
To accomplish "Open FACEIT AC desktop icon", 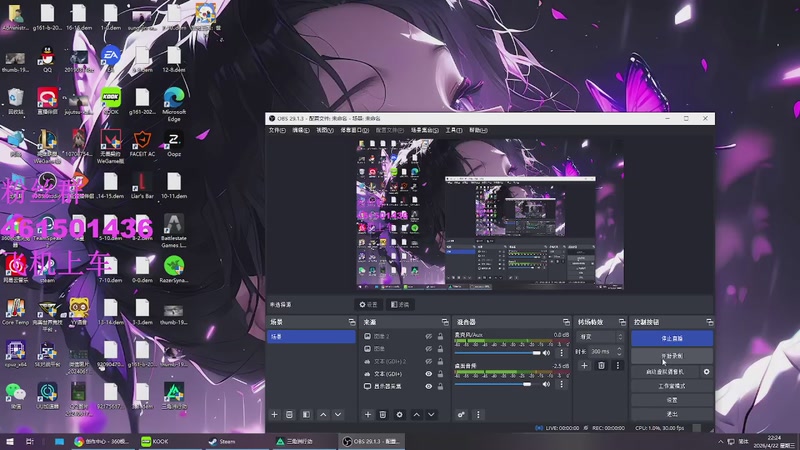I will point(142,144).
